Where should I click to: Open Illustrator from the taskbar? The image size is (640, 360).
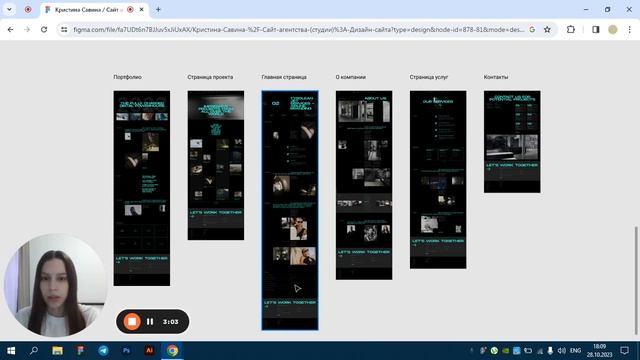pyautogui.click(x=149, y=351)
